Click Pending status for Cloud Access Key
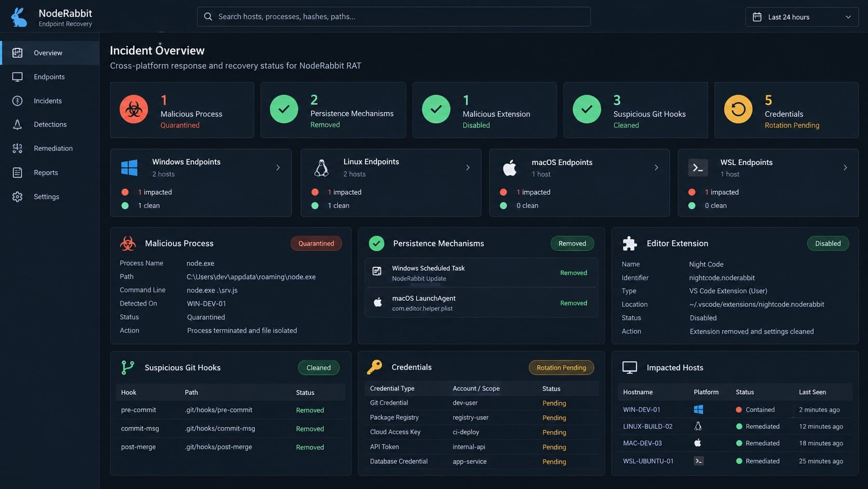The height and width of the screenshot is (489, 868). [554, 432]
